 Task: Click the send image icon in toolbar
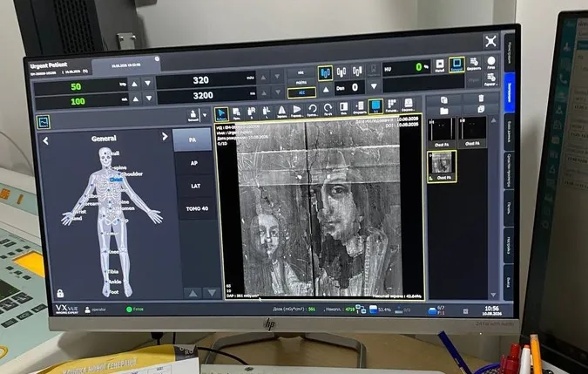(x=359, y=107)
